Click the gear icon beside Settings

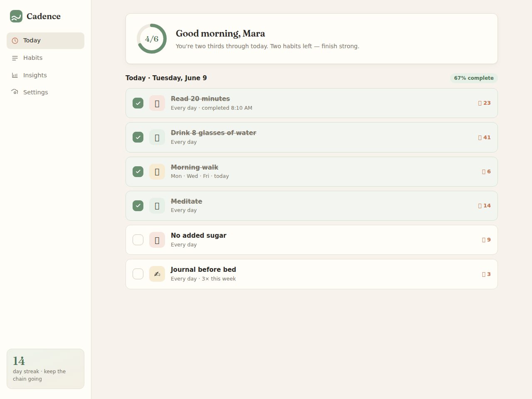point(15,92)
